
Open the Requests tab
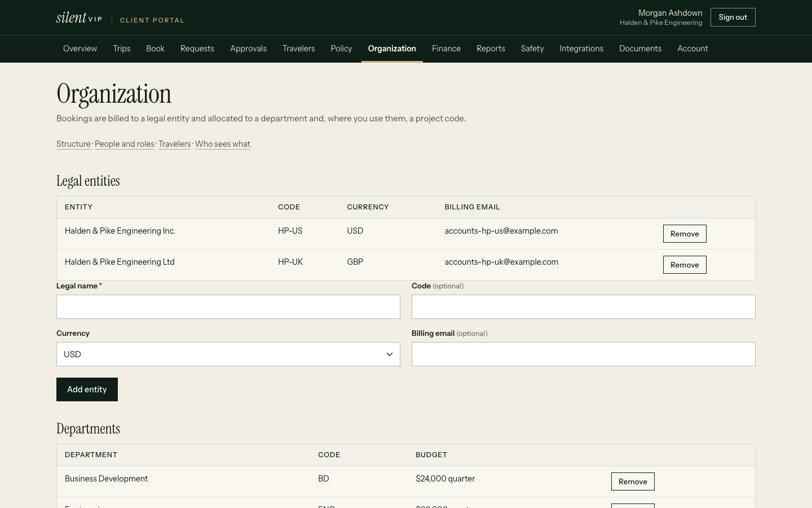[x=197, y=49]
